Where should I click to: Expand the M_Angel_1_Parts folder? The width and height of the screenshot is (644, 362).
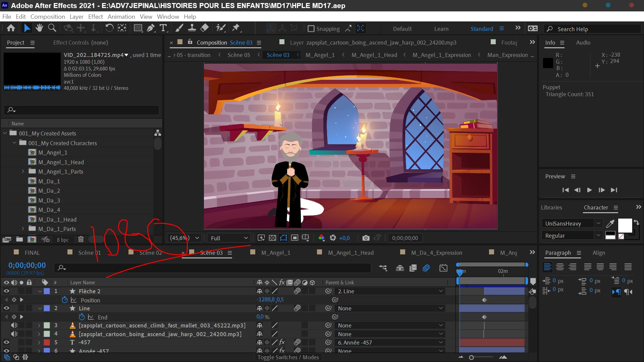coord(23,172)
